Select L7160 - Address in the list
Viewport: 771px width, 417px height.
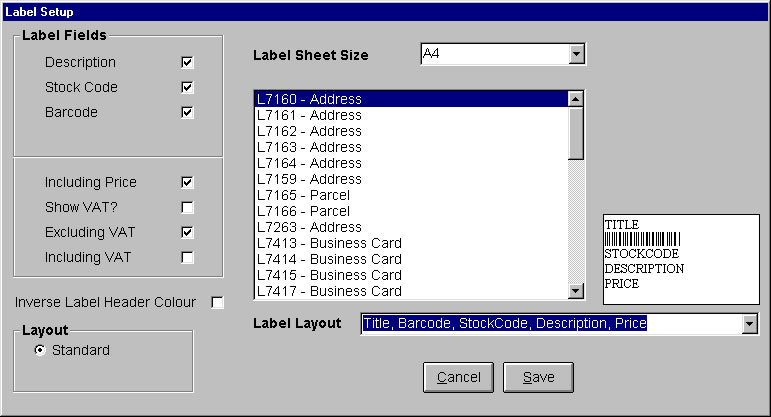point(412,99)
